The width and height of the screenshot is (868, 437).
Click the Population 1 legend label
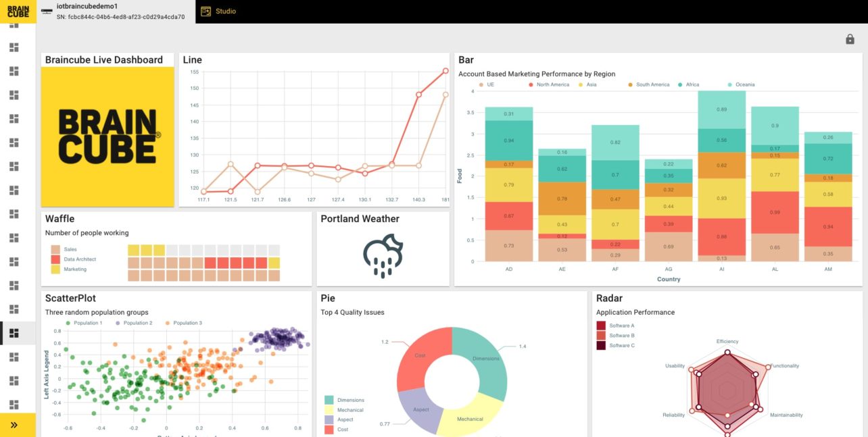tap(88, 323)
